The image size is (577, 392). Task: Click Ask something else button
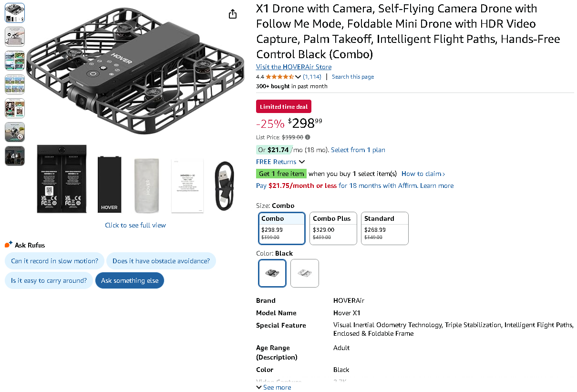pos(130,280)
